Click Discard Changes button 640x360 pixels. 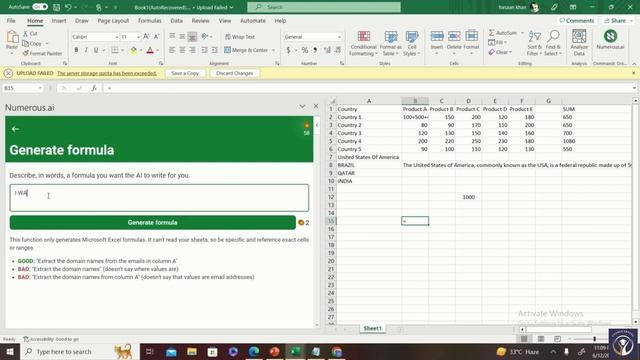tap(235, 73)
